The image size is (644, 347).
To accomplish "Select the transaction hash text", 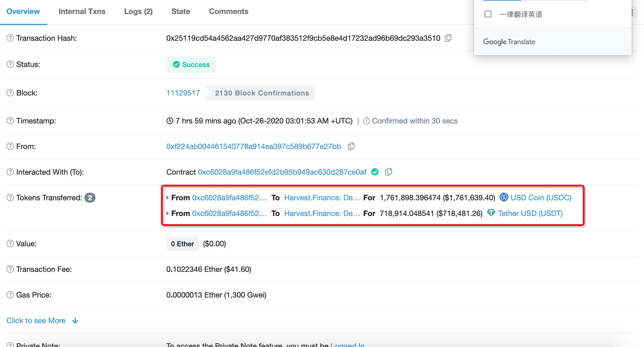I will coord(303,38).
